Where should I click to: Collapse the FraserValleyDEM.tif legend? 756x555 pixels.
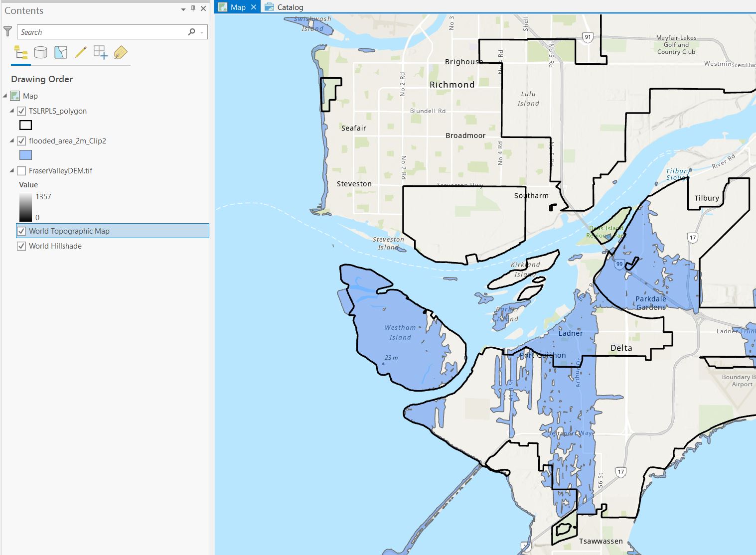pos(12,171)
